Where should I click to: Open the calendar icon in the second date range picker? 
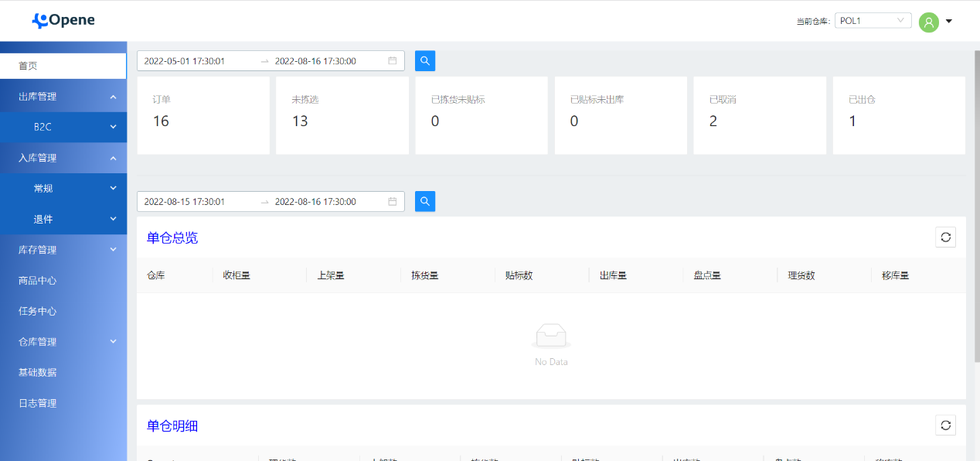tap(393, 201)
